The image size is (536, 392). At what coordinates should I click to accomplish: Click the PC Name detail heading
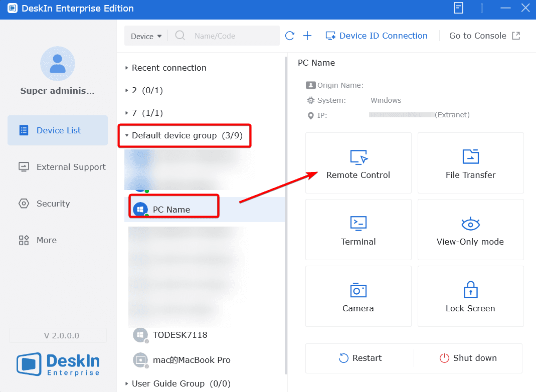pyautogui.click(x=316, y=63)
